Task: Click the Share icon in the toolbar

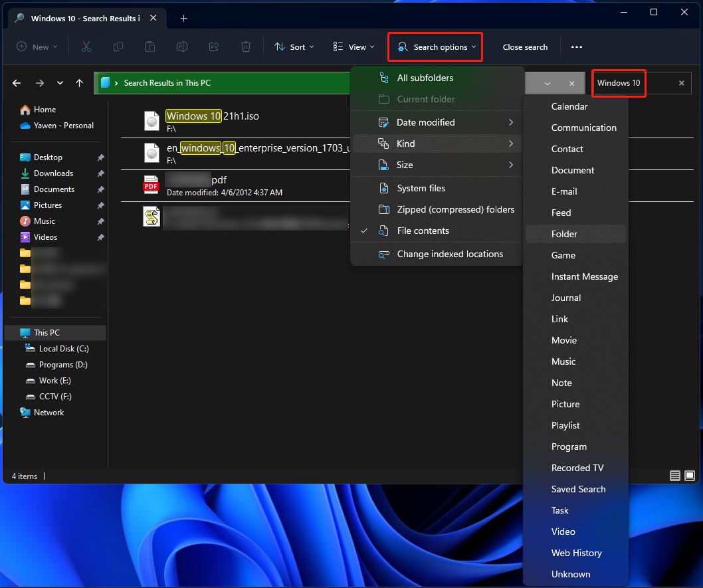Action: pos(213,47)
